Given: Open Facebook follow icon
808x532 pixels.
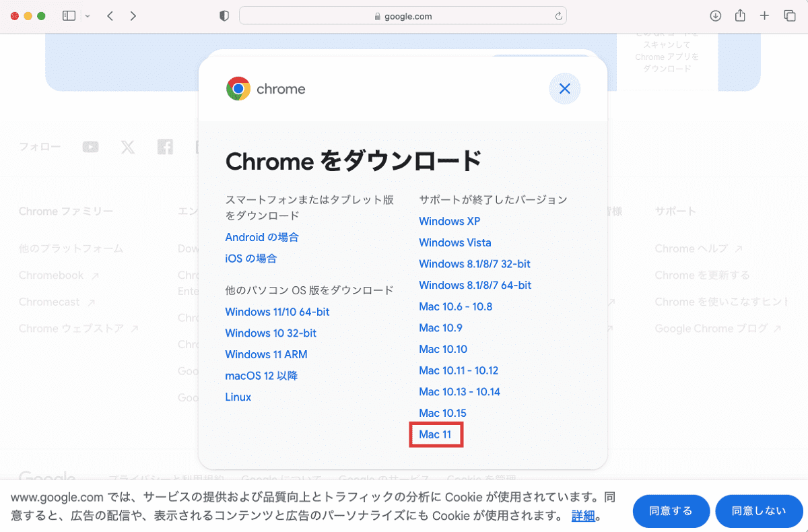Looking at the screenshot, I should (165, 147).
